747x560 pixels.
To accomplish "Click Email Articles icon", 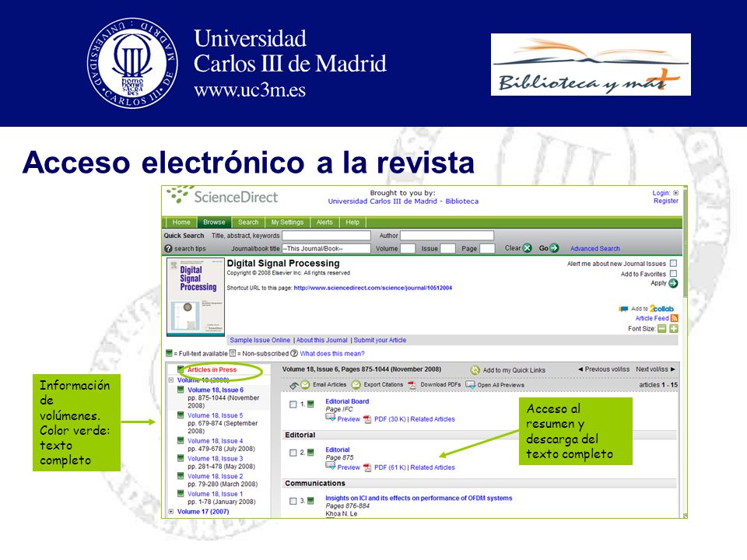I will [305, 384].
